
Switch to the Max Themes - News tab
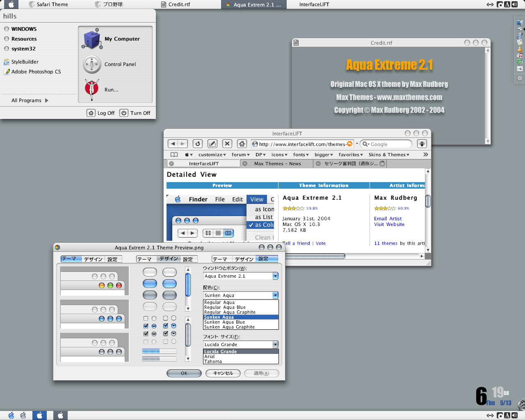pyautogui.click(x=277, y=164)
